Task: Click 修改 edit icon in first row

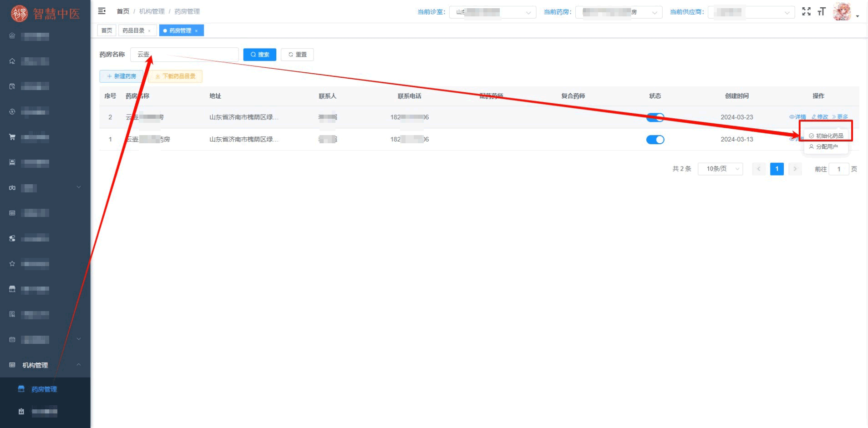Action: pos(814,117)
